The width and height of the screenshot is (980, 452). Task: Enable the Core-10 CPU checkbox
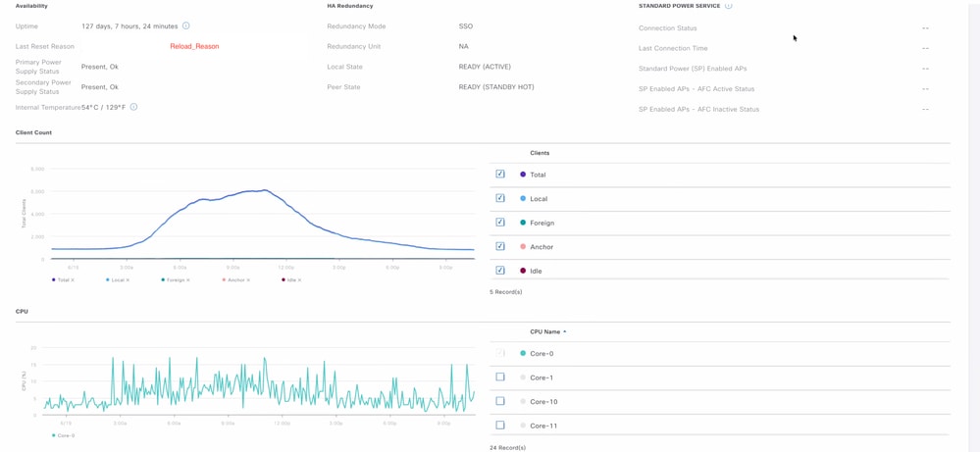coord(500,401)
